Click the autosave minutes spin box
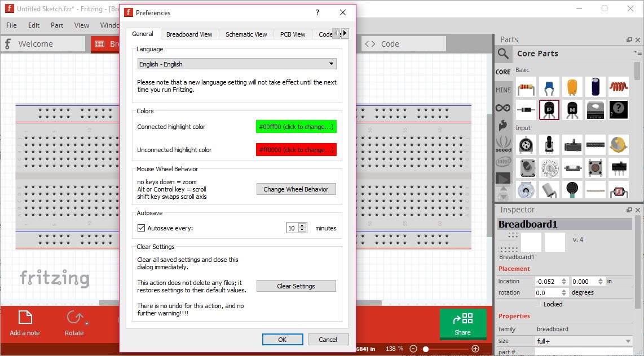This screenshot has height=356, width=644. (293, 228)
